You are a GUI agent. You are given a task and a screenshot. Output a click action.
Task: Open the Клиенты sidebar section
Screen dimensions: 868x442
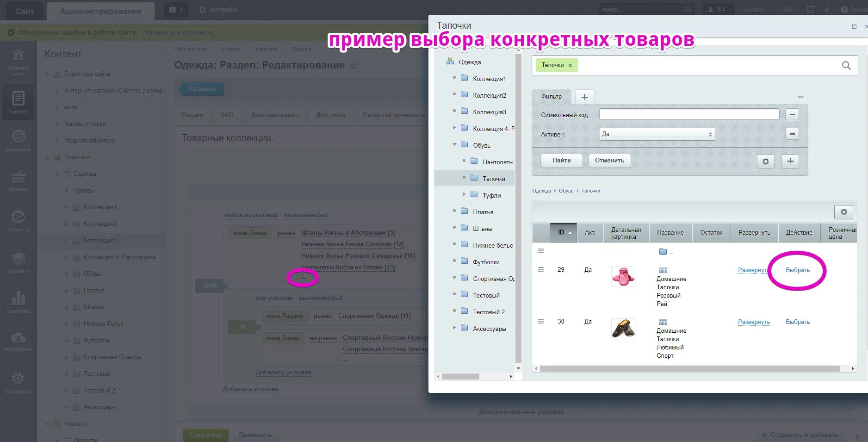pos(19,221)
